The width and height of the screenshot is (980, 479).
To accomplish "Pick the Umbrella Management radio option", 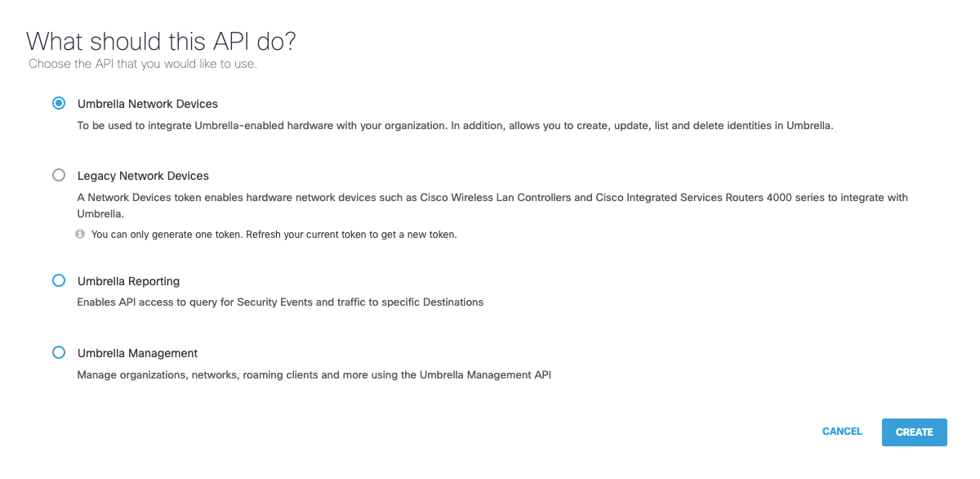I will click(58, 352).
